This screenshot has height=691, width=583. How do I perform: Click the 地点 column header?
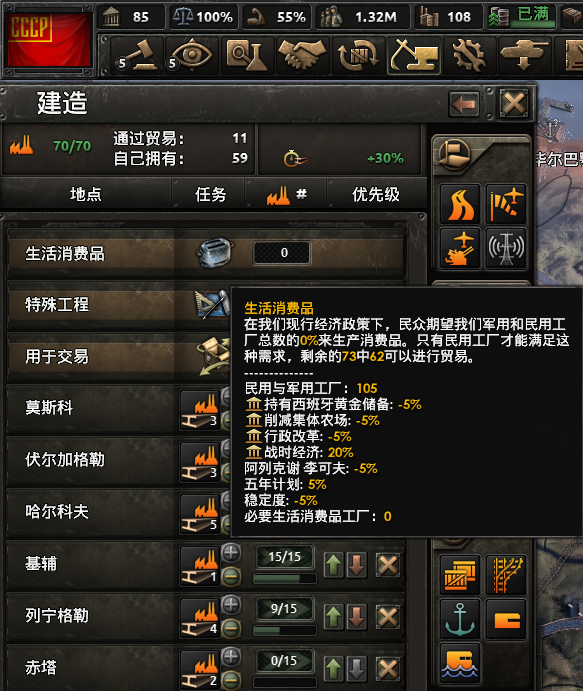(86, 194)
